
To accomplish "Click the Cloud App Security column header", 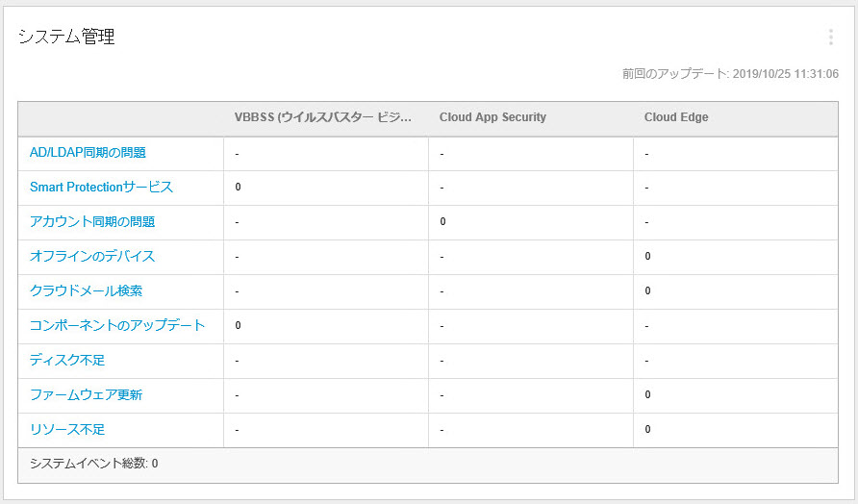I will [492, 117].
